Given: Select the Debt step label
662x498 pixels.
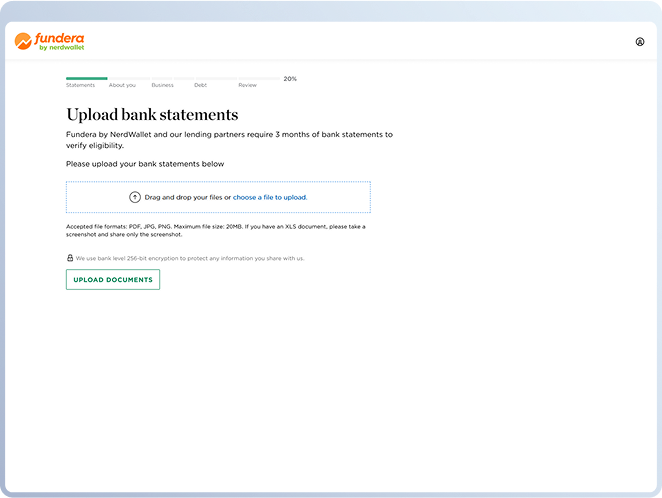Looking at the screenshot, I should click(201, 85).
